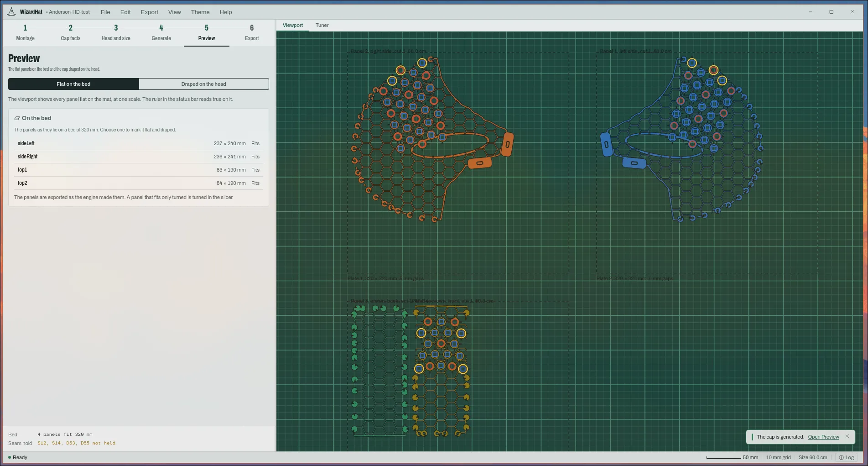Go to step 3 Head and size

(x=116, y=33)
